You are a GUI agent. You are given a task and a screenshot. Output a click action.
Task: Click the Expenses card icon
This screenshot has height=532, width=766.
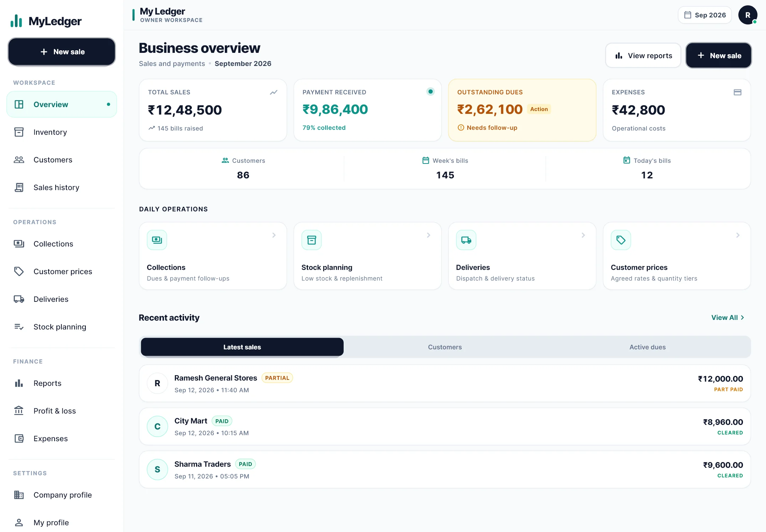pos(737,92)
